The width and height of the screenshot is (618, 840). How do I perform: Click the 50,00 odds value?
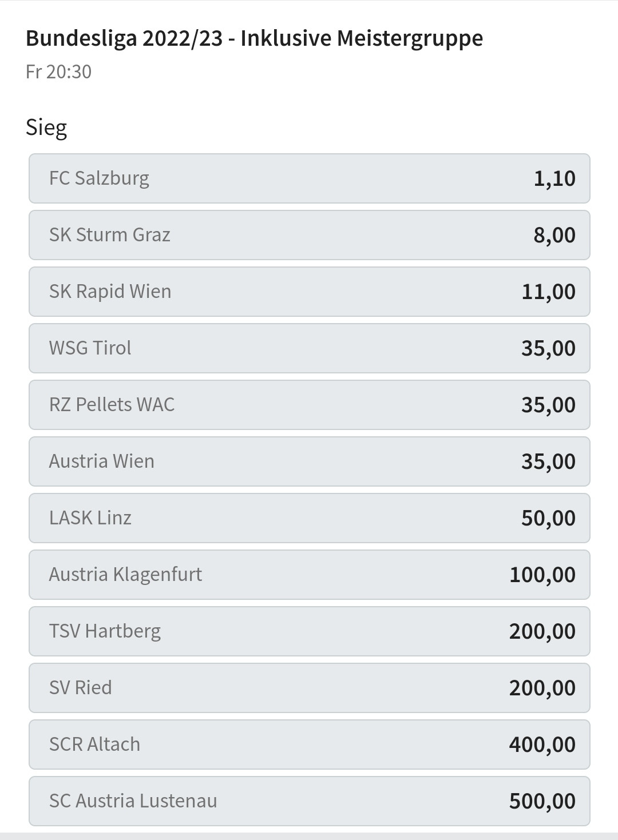tap(548, 518)
